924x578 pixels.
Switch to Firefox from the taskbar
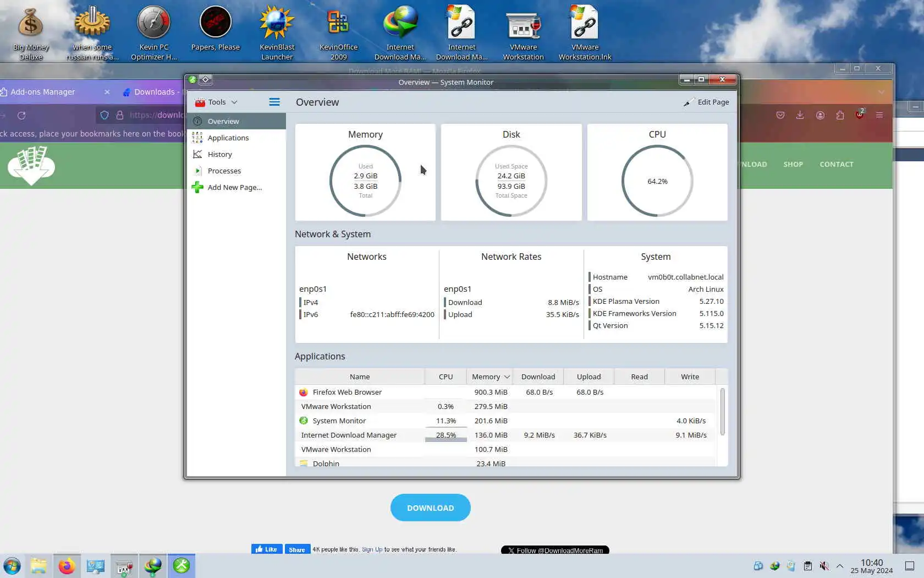pyautogui.click(x=67, y=566)
